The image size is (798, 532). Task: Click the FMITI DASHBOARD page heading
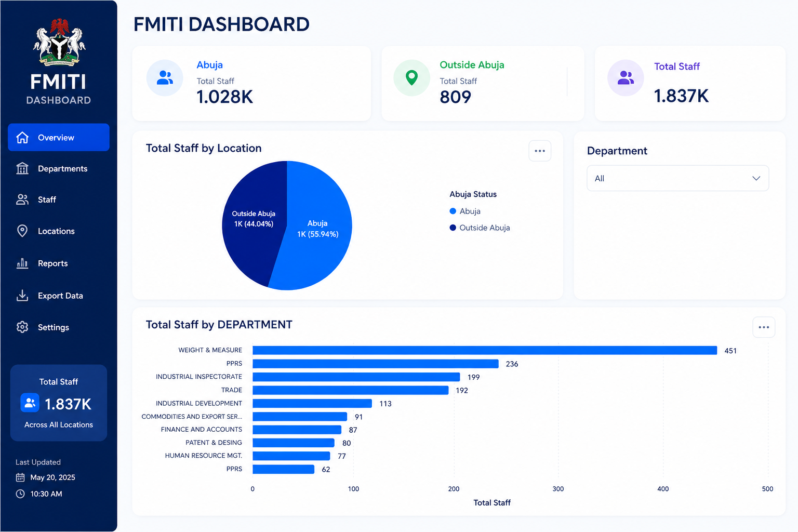(x=221, y=24)
